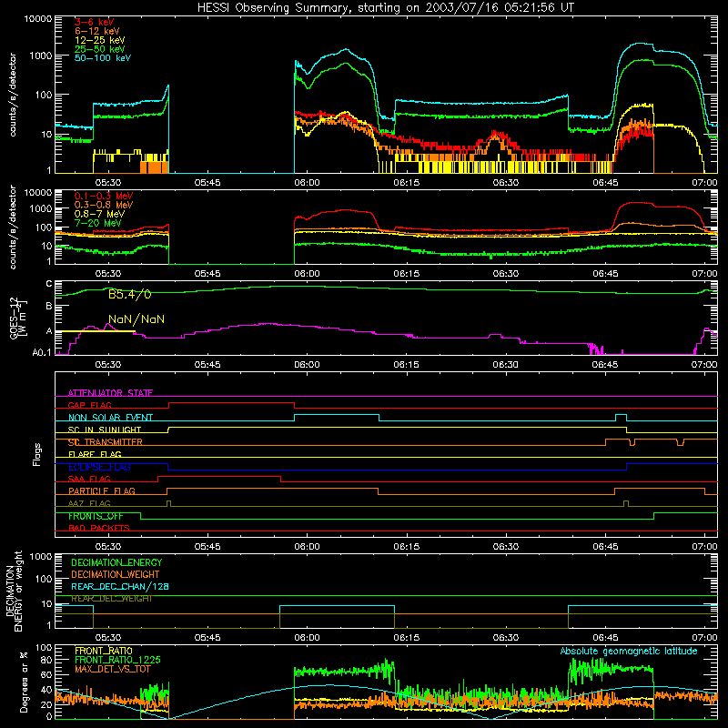Click the DECIMATION_WEIGHT legend label

pos(116,575)
